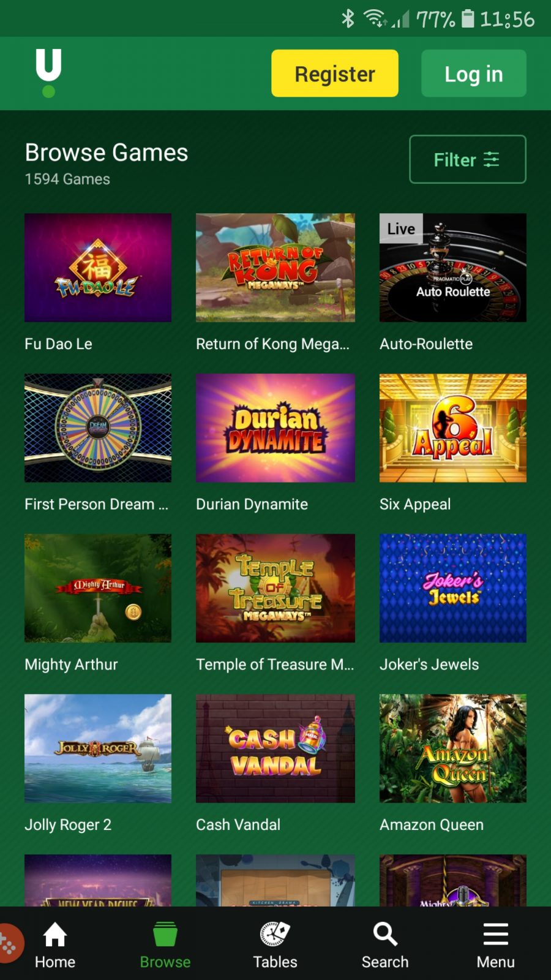This screenshot has width=551, height=980.
Task: Tap the Unibet U logo
Action: 48,73
